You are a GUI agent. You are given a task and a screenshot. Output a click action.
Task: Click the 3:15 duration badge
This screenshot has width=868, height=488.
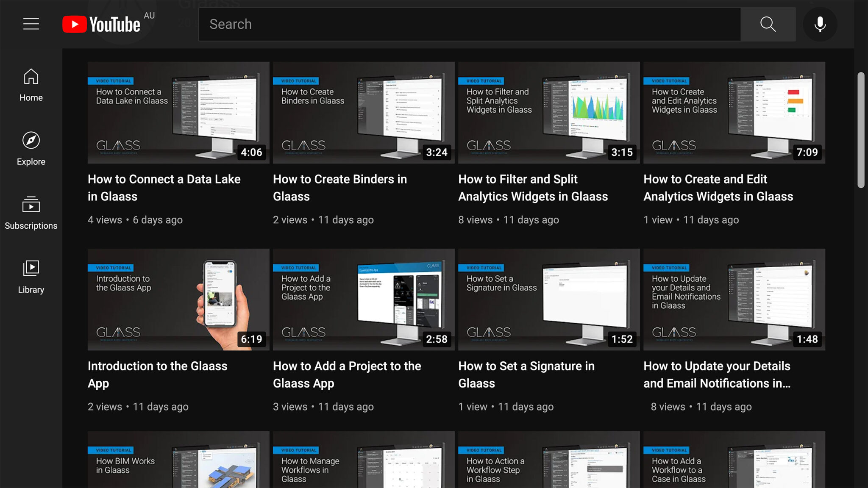tap(622, 152)
